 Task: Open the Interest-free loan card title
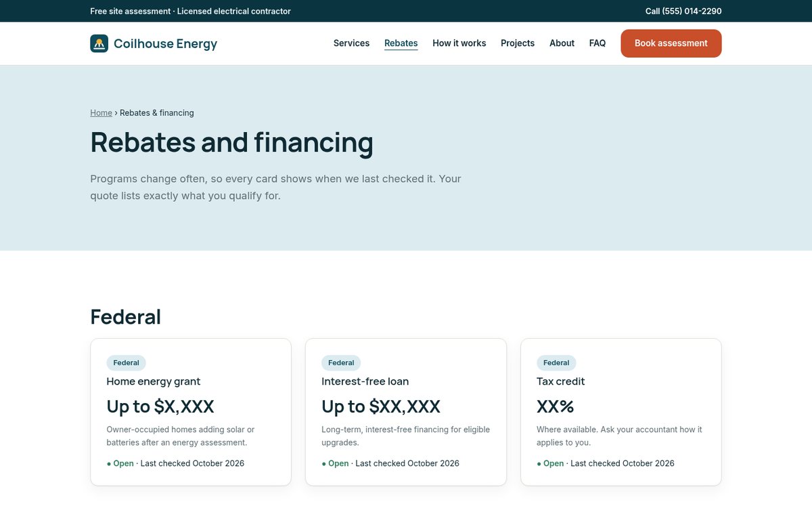click(365, 381)
